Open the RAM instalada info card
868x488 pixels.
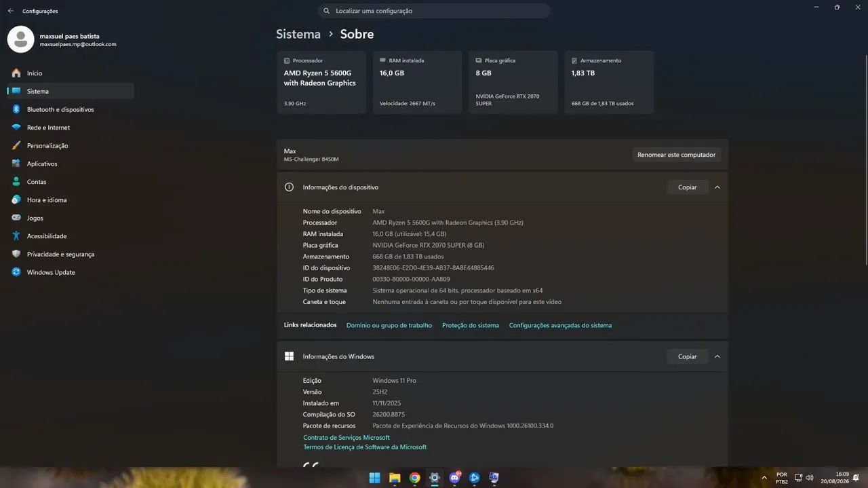coord(417,82)
